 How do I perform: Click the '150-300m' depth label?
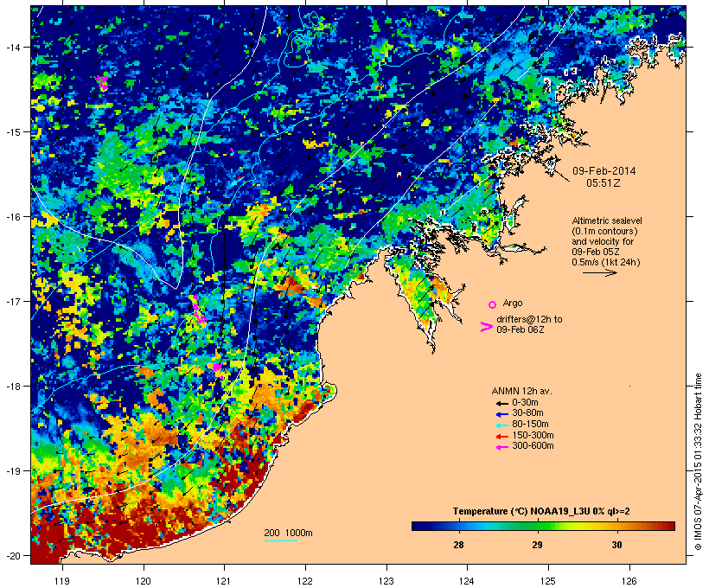point(533,435)
